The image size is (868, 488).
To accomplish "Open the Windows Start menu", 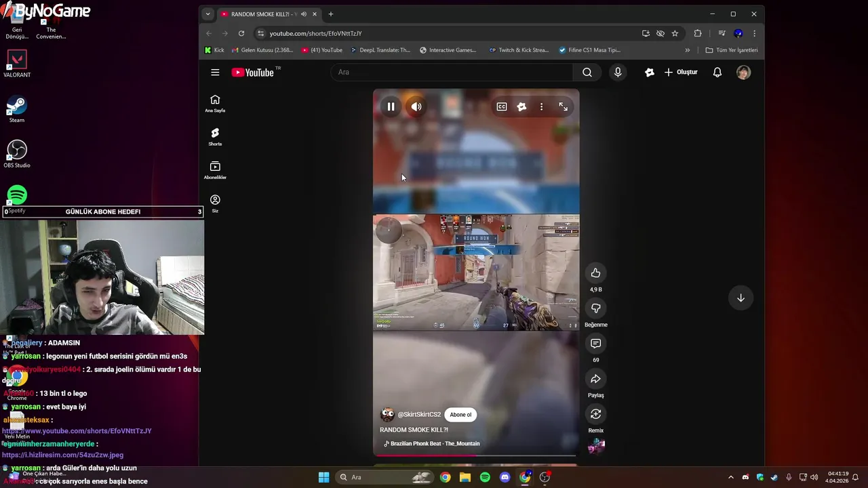I will (324, 477).
